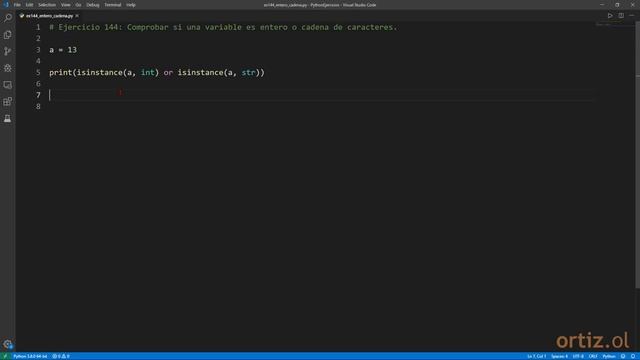The height and width of the screenshot is (360, 640).
Task: Click the 'a = 13' assignment line
Action: 63,50
